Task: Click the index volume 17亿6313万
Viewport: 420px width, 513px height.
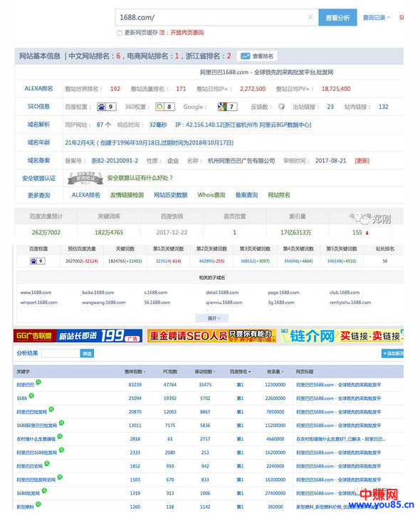Action: 295,233
